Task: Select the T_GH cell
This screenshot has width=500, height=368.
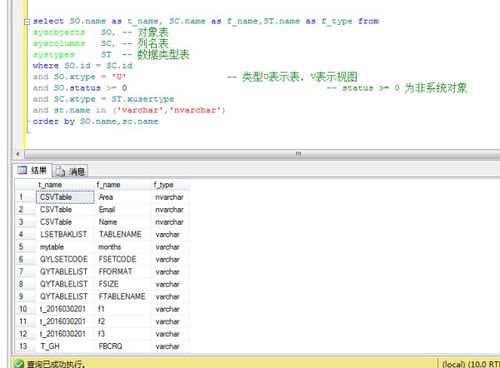Action: [x=65, y=346]
